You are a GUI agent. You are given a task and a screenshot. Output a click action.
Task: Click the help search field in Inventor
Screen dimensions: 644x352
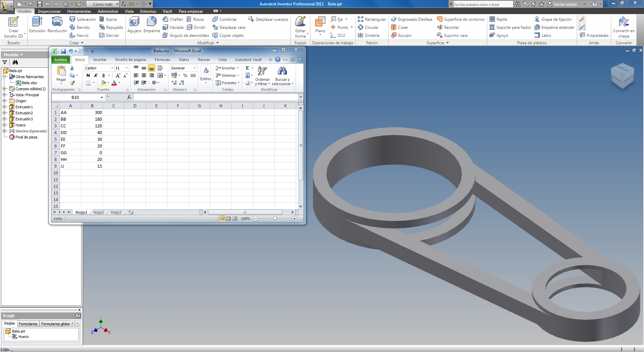click(483, 4)
